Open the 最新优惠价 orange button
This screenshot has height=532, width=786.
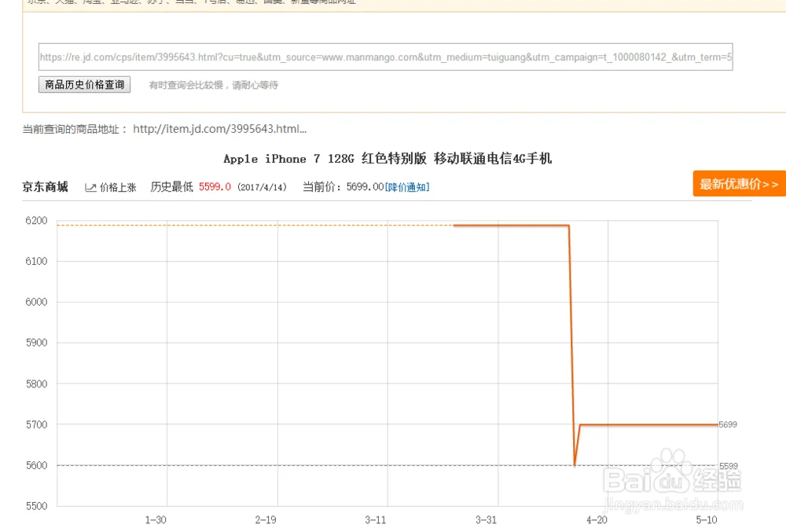tap(739, 184)
